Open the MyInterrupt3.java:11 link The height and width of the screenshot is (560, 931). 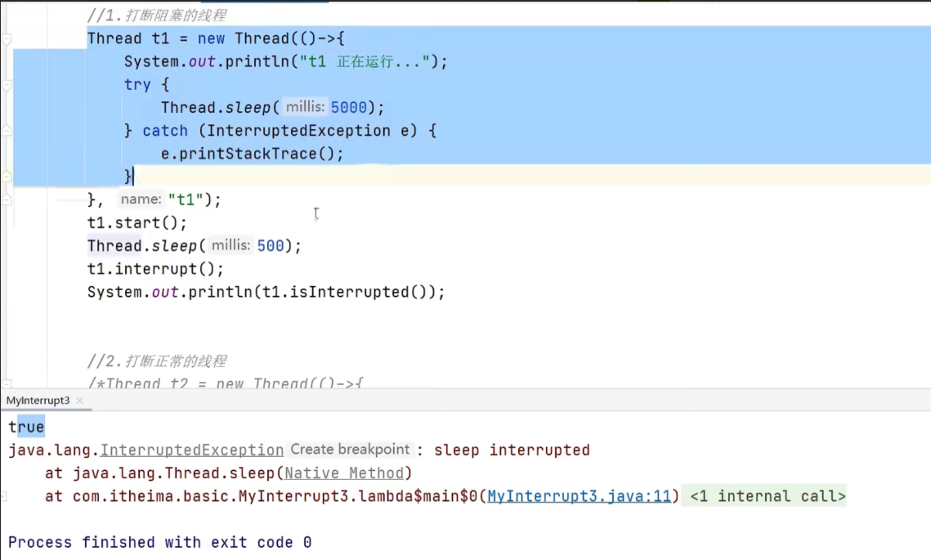579,496
